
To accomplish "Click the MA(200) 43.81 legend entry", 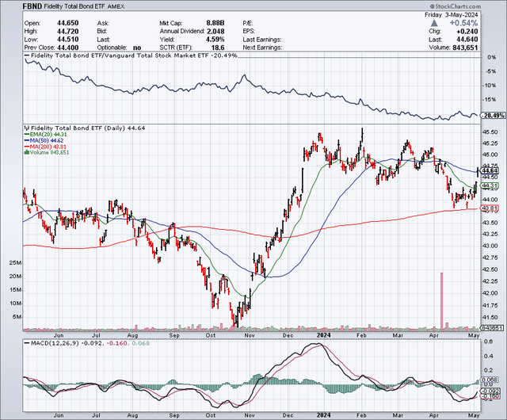I will pos(45,147).
